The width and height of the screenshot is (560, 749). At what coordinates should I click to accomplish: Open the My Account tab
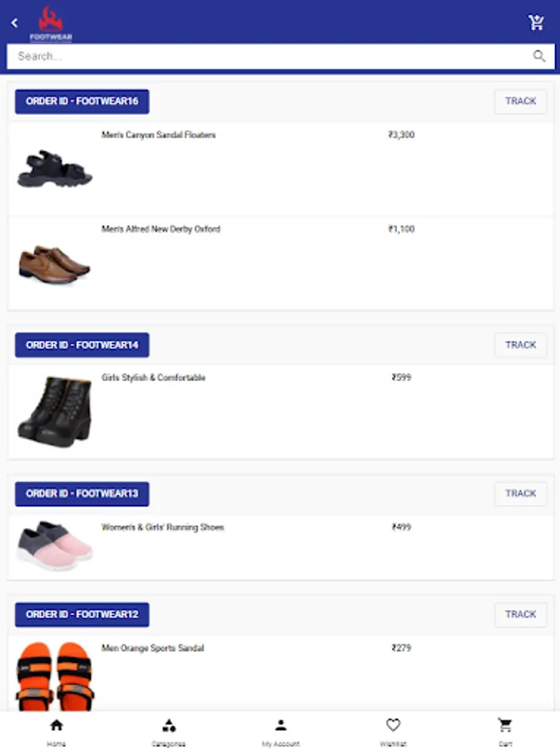click(280, 731)
